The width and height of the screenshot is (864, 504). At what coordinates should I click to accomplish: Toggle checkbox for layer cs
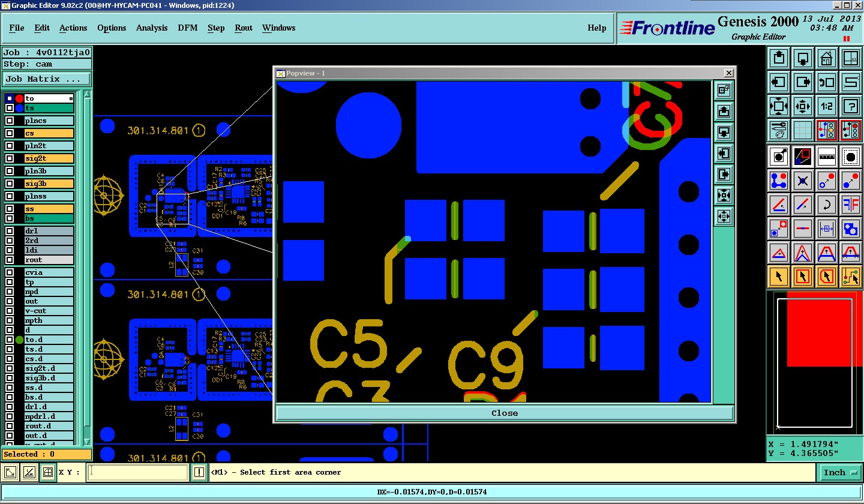pyautogui.click(x=10, y=133)
